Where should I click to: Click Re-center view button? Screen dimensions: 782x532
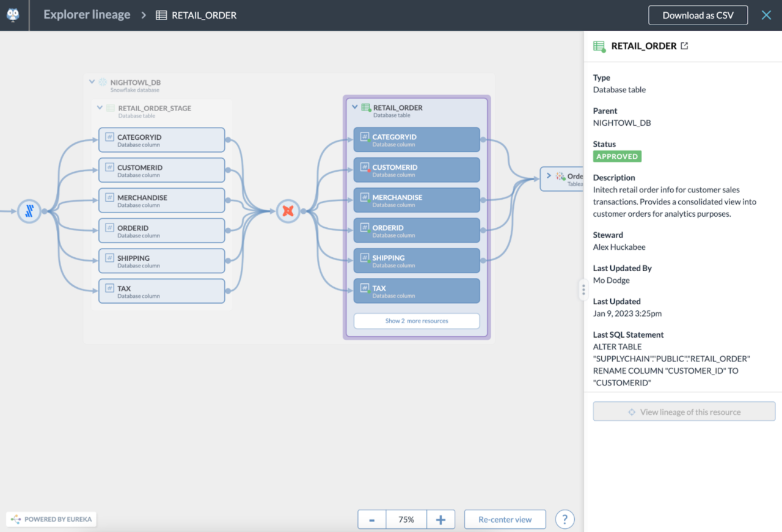click(505, 519)
